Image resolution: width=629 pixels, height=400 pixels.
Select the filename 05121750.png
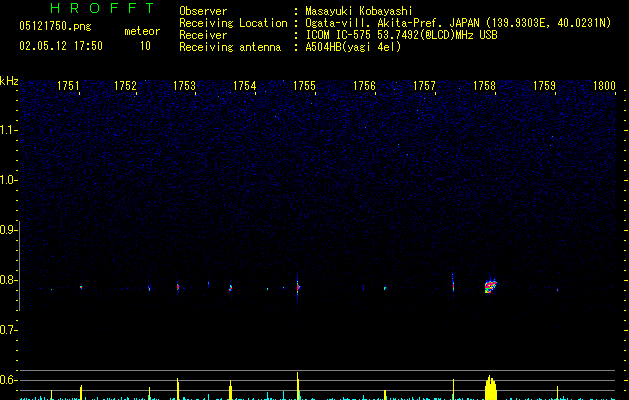point(55,27)
